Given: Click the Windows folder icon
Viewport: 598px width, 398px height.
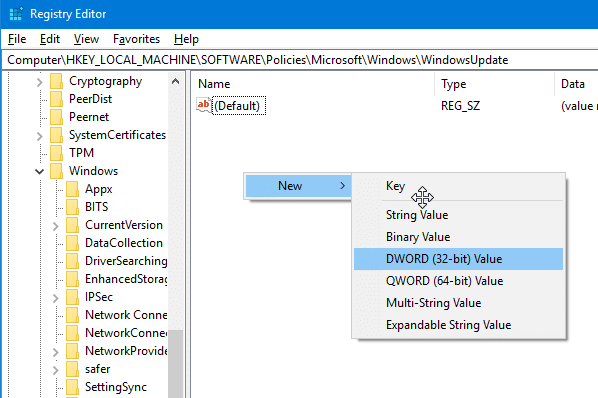Looking at the screenshot, I should click(56, 171).
